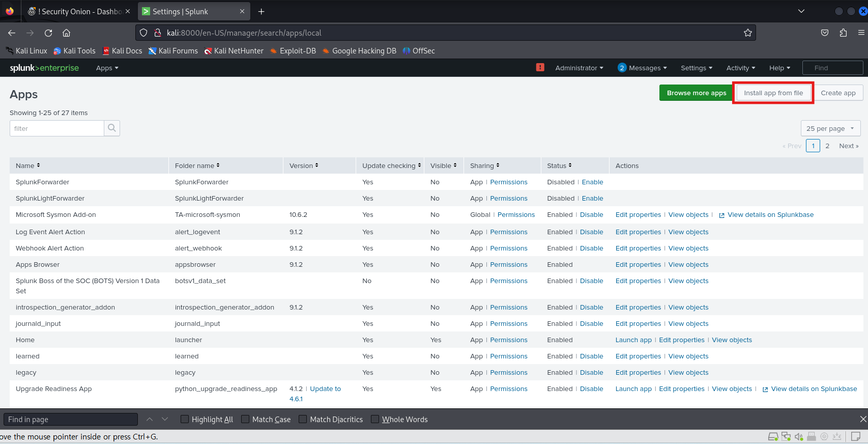Screen dimensions: 868x444
Task: Enable the SplunkForwarder app
Action: pos(592,182)
